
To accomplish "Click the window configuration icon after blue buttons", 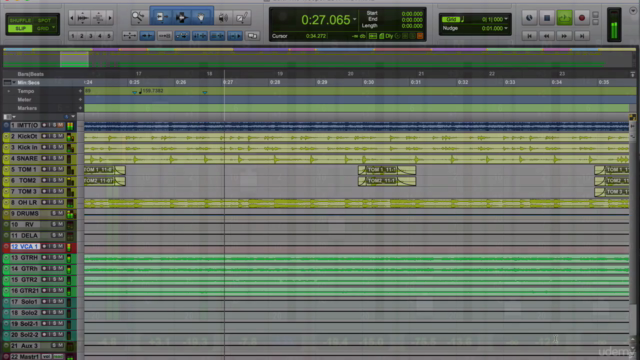I will tap(253, 36).
